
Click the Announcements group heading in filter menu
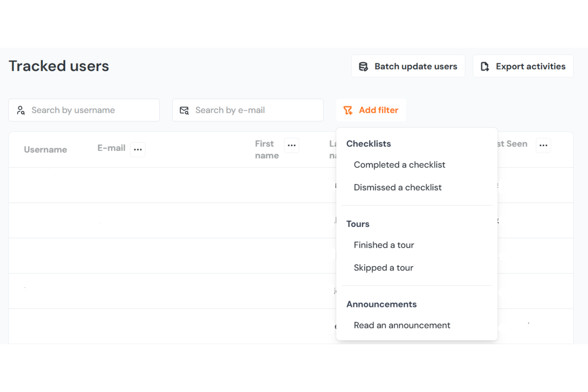click(381, 304)
